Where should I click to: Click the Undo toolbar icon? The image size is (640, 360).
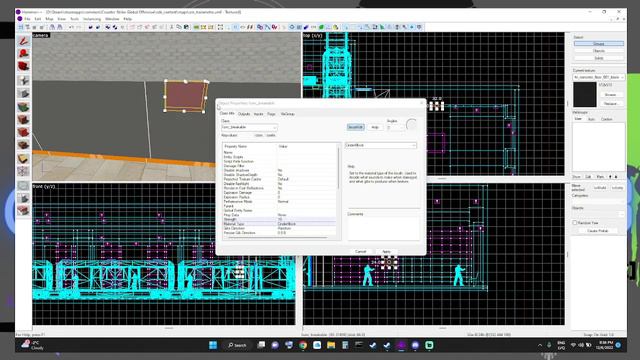pos(71,27)
